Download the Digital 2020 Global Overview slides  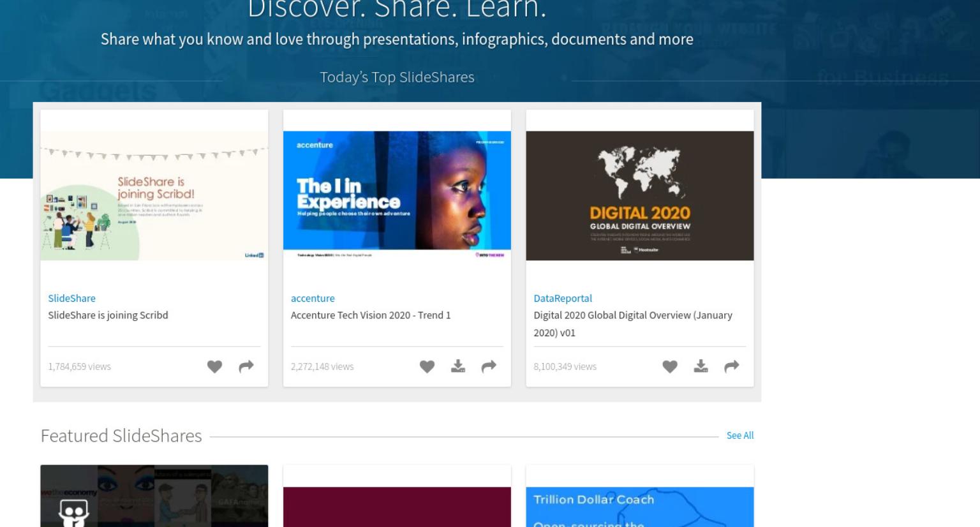701,366
